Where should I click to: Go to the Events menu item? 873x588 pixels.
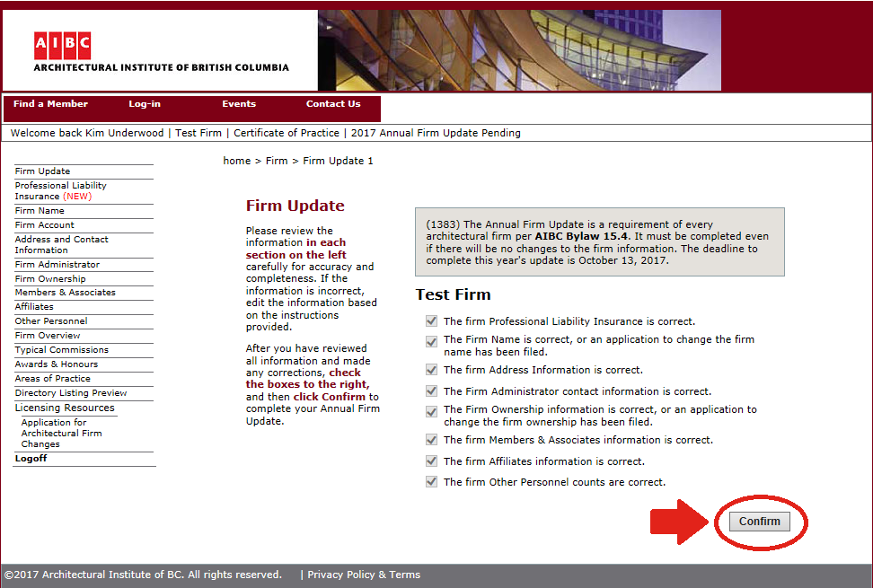pyautogui.click(x=239, y=104)
